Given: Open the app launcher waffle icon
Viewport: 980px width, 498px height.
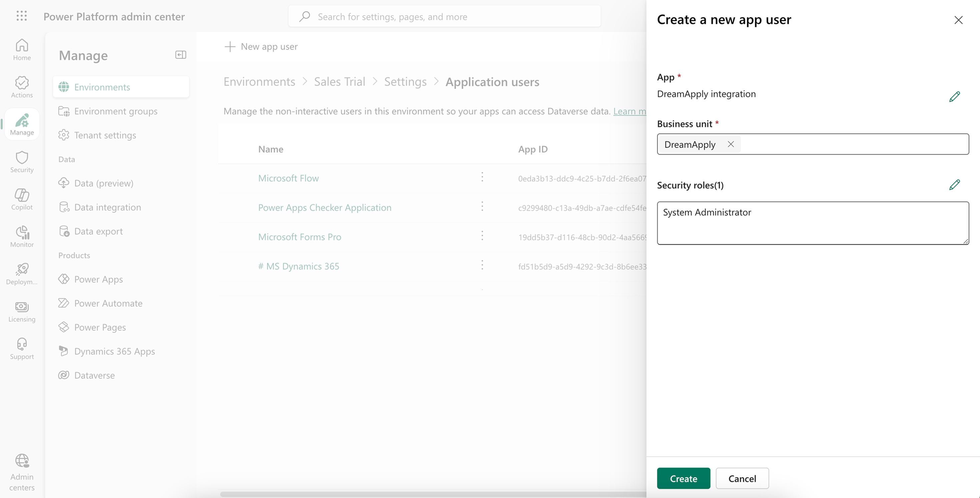Looking at the screenshot, I should 22,16.
